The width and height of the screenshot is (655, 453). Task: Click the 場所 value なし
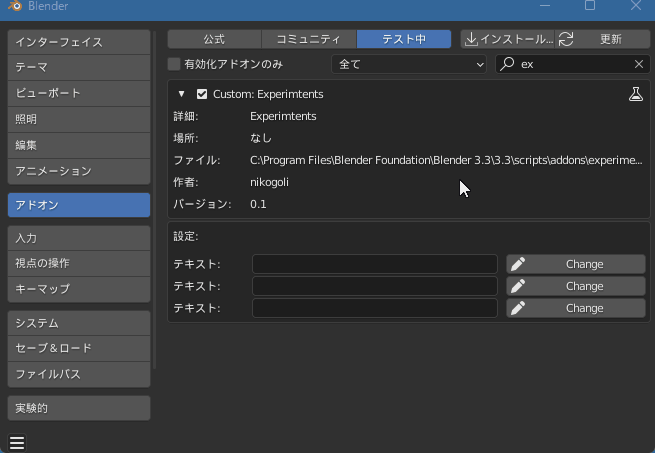[261, 138]
